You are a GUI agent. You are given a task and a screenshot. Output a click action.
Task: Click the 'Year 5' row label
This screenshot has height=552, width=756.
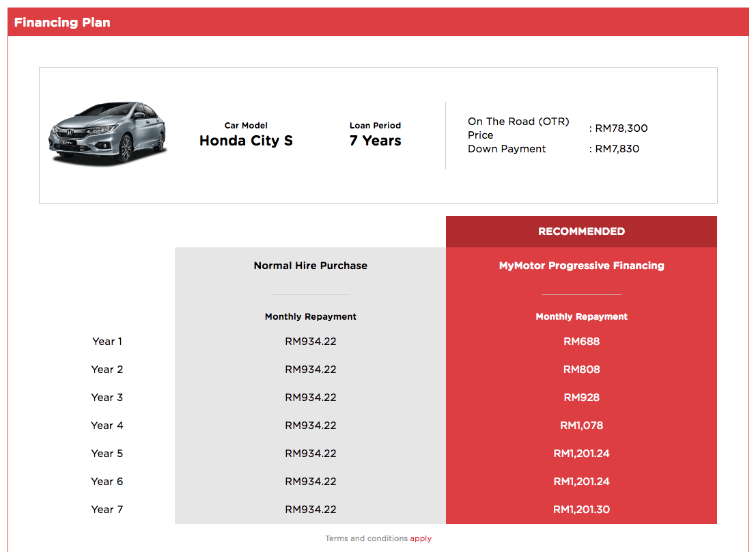coord(107,454)
